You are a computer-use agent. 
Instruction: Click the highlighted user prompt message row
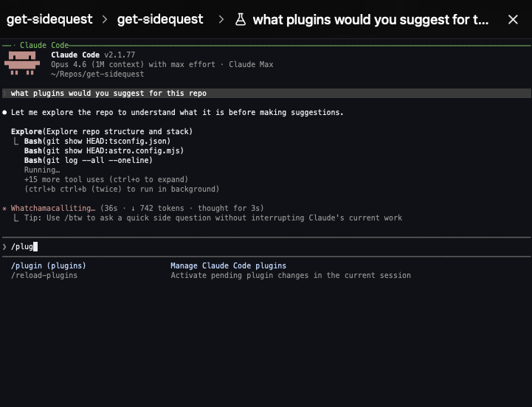pyautogui.click(x=266, y=94)
